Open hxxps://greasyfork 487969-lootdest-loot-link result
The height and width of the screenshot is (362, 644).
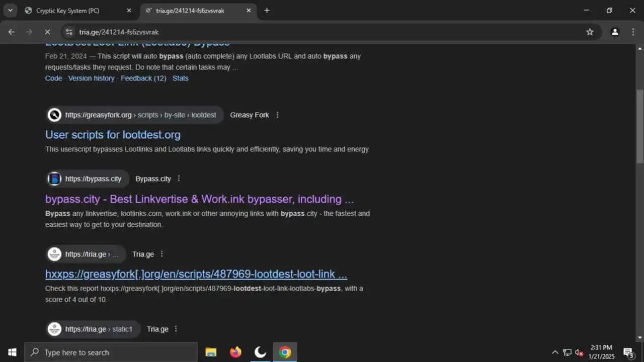196,275
